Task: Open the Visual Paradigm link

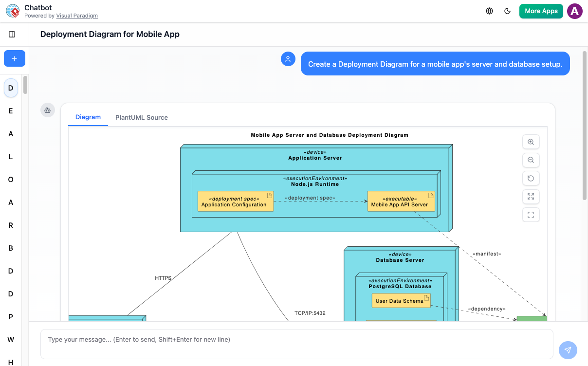Action: [77, 15]
